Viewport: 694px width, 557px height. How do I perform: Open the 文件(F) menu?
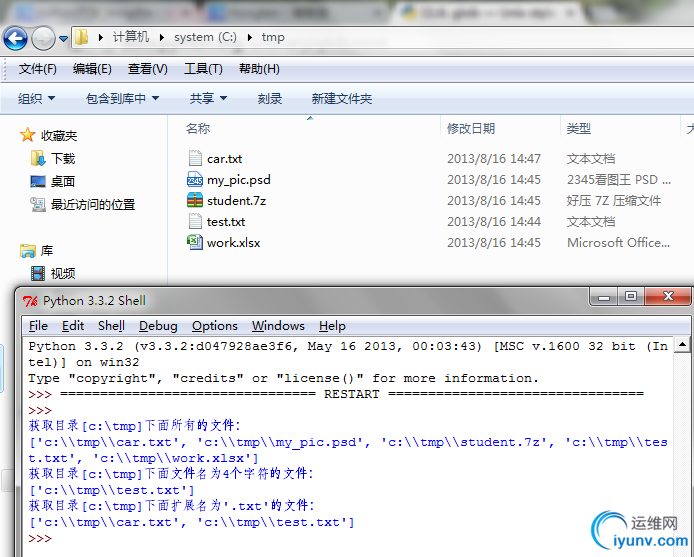pos(38,69)
